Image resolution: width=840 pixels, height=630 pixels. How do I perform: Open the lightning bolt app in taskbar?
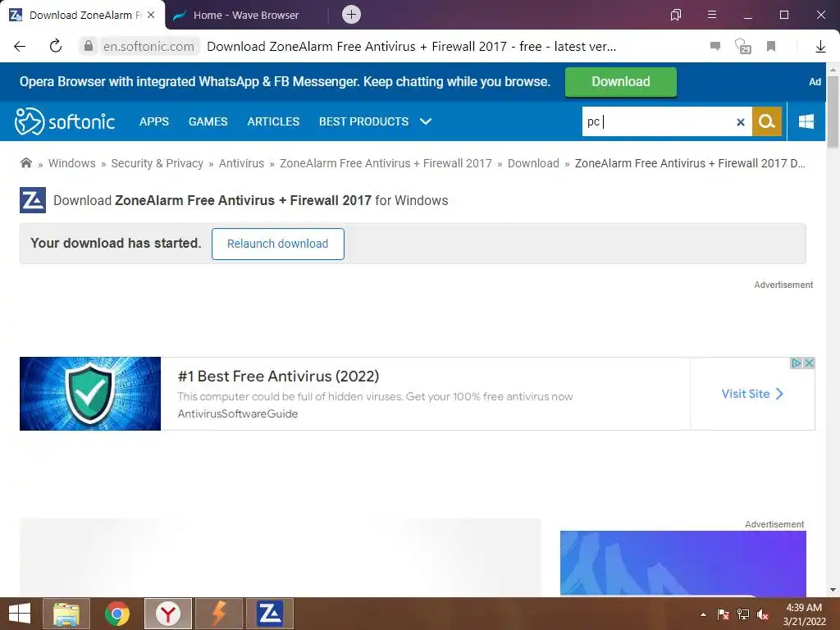[x=219, y=614]
